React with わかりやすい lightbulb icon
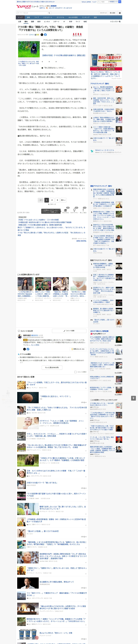The height and width of the screenshot is (644, 138). pyautogui.click(x=74, y=210)
